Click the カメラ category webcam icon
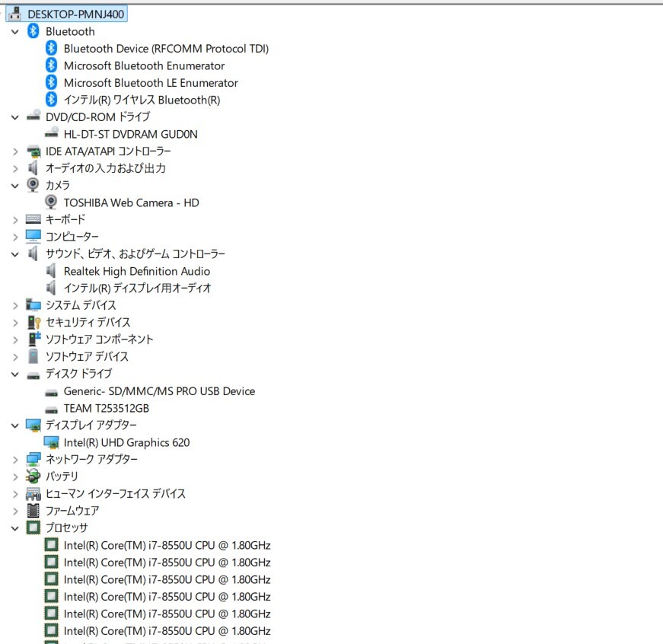Screen dimensions: 663x644 [33, 185]
